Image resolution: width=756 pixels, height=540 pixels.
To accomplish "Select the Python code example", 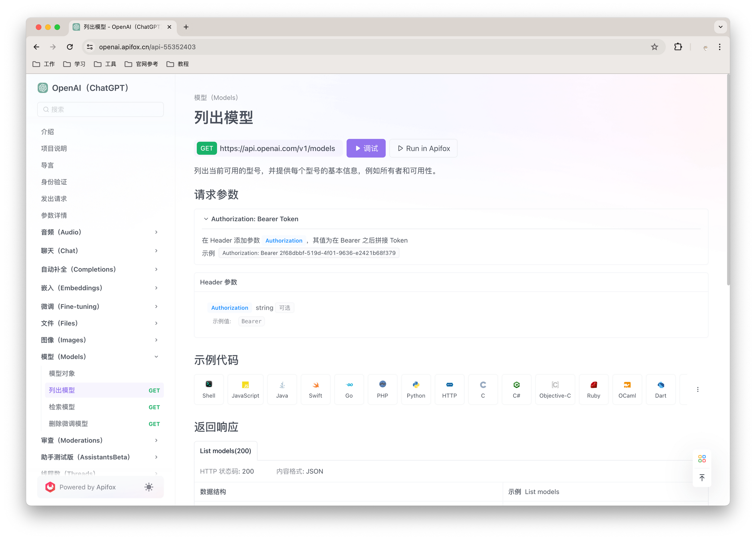I will [x=415, y=389].
